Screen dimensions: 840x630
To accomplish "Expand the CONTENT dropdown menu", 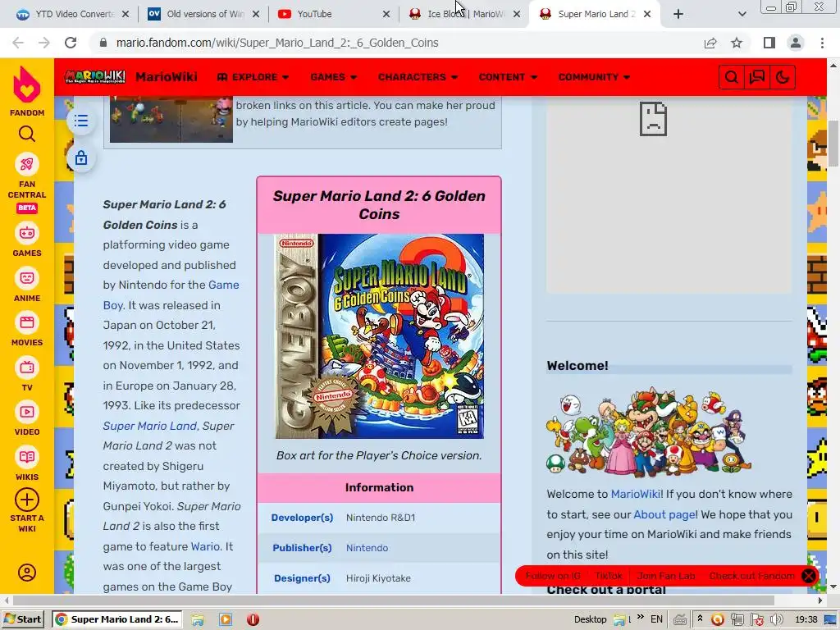I will 508,77.
